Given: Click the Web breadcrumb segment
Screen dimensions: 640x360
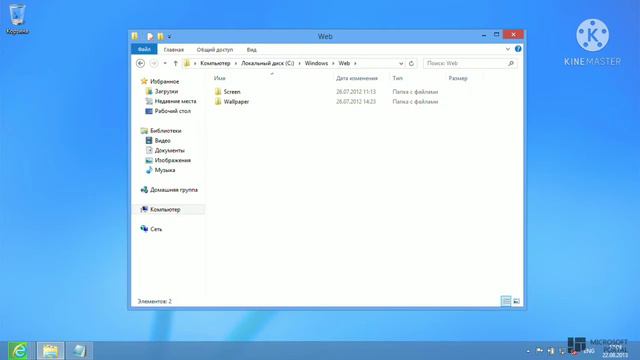Looking at the screenshot, I should (x=344, y=63).
